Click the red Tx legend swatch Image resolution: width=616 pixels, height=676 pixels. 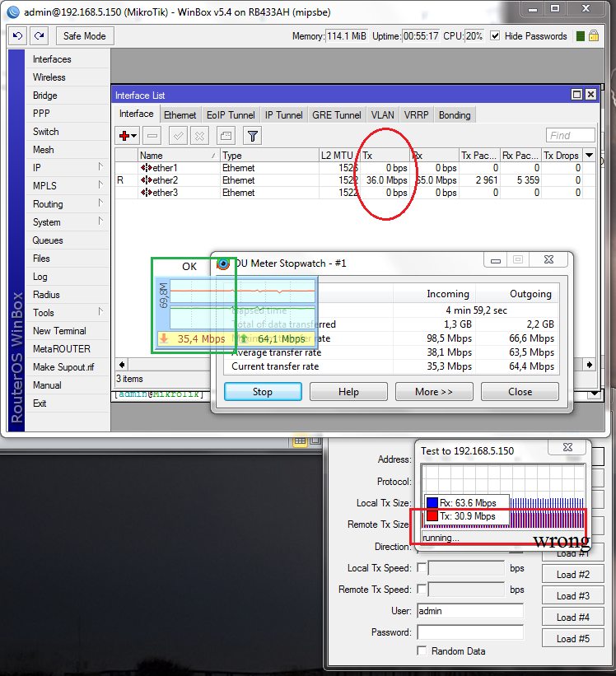pos(432,516)
